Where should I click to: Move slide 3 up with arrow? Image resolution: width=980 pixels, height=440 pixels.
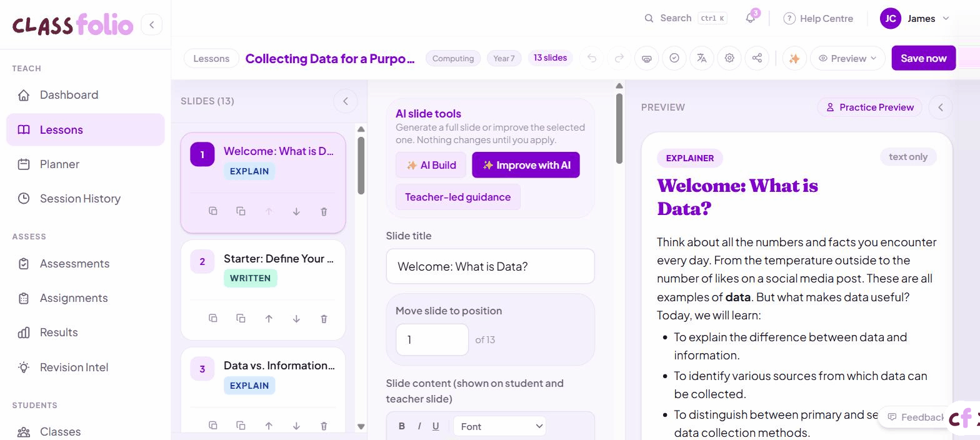269,426
